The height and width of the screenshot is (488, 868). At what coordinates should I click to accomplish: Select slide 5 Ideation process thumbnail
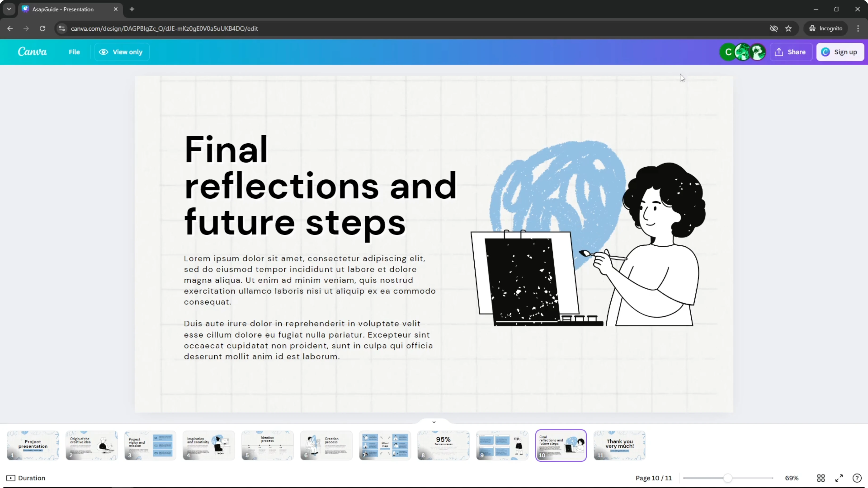pos(267,445)
